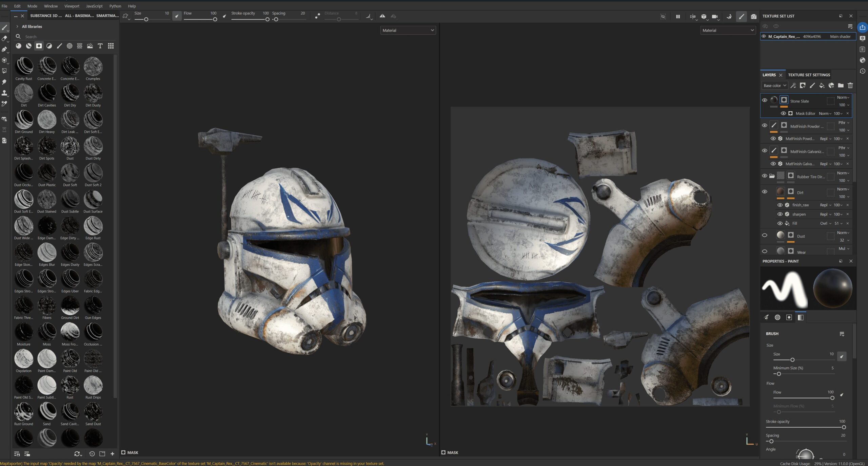This screenshot has height=466, width=868.
Task: Open the left viewport Material dropdown
Action: pos(408,31)
